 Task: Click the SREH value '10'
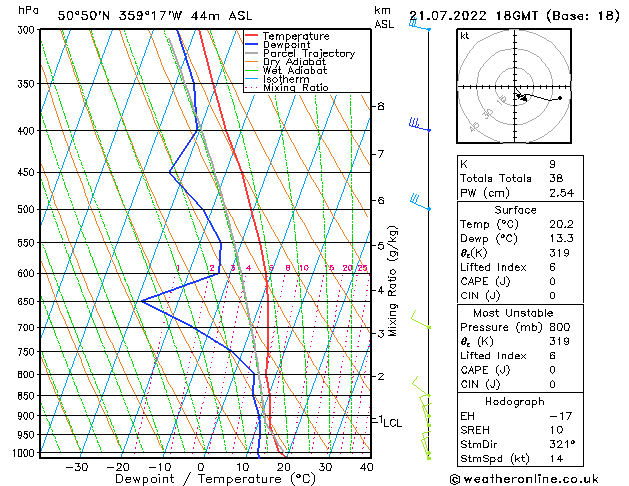coord(556,430)
